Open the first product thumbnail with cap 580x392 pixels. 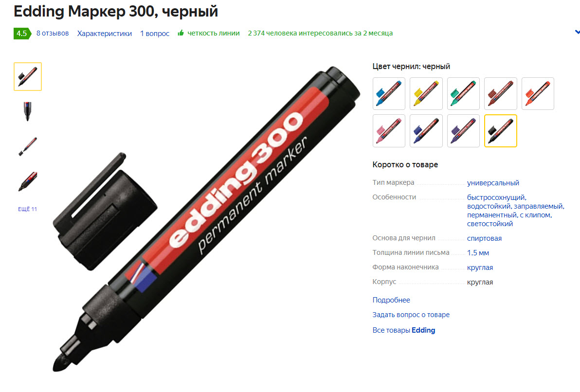point(28,76)
